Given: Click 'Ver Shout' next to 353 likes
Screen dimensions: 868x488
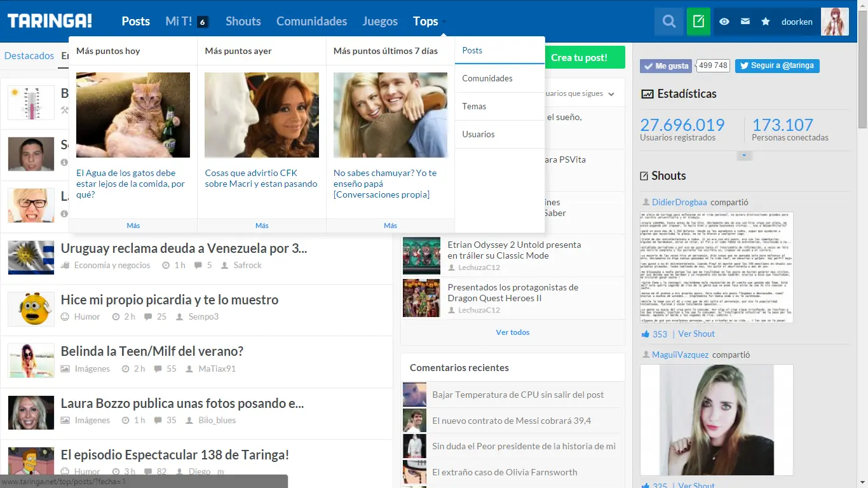Looking at the screenshot, I should 696,334.
